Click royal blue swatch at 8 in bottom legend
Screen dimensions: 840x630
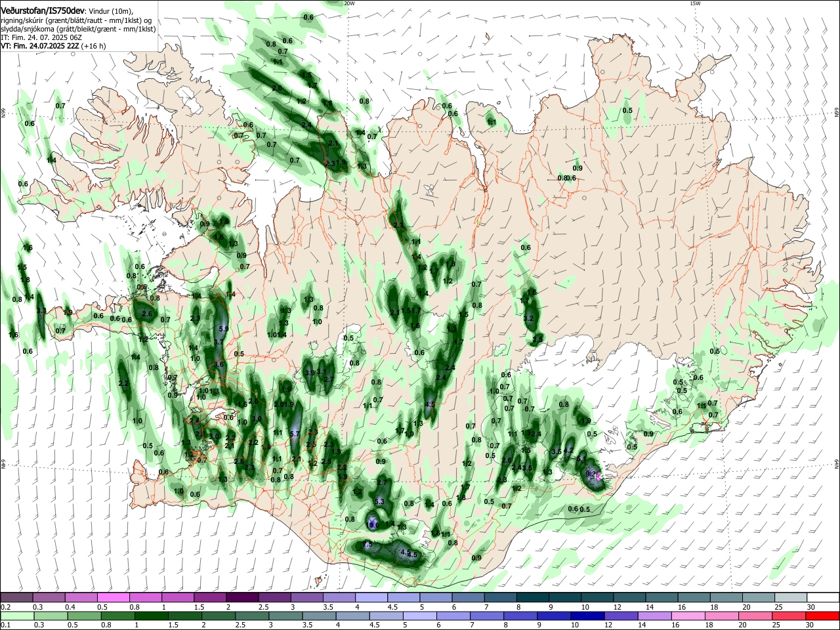521,616
